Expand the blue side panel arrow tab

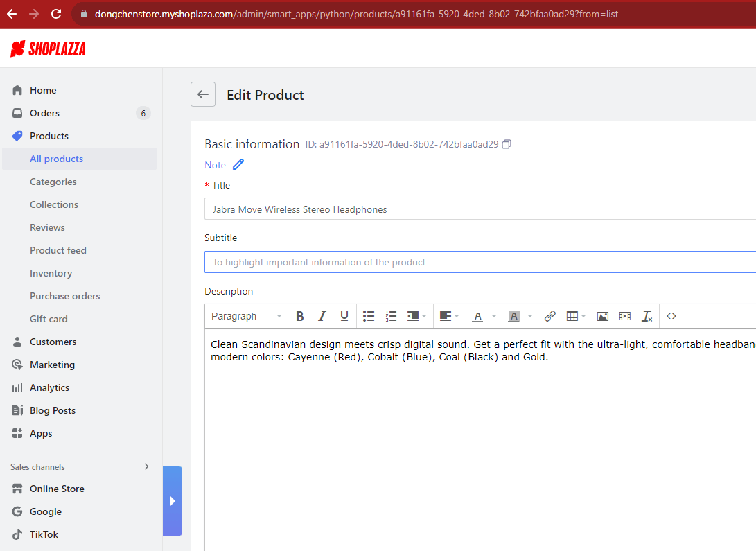pyautogui.click(x=173, y=501)
